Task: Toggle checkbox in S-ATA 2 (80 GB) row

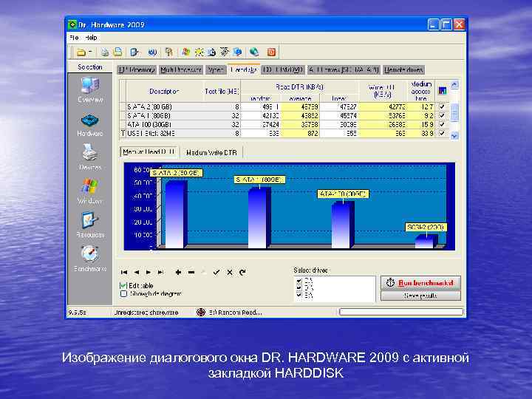Action: click(442, 107)
